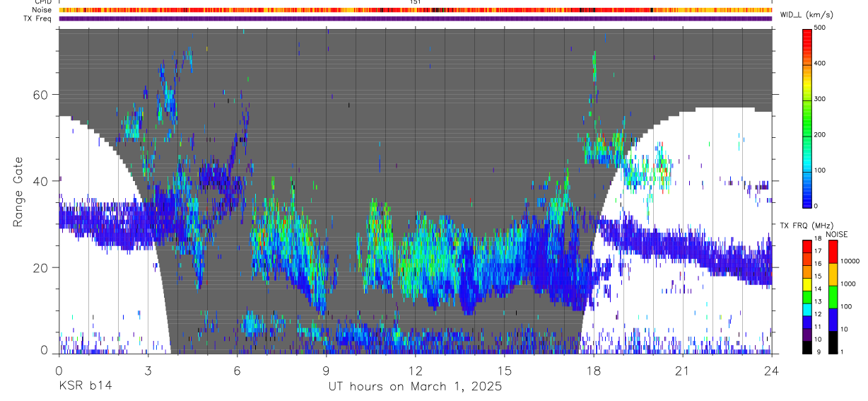Click the '10000' label on the NOISE scale

(850, 261)
